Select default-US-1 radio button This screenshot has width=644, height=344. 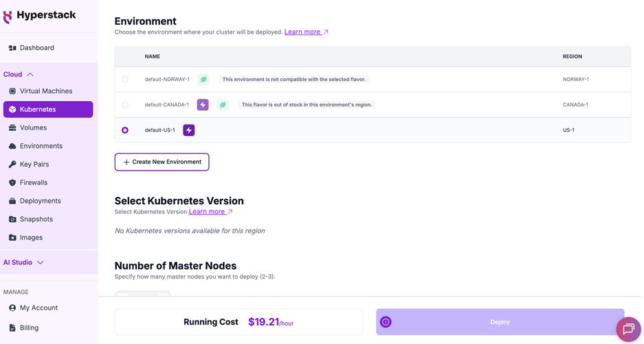tap(125, 130)
